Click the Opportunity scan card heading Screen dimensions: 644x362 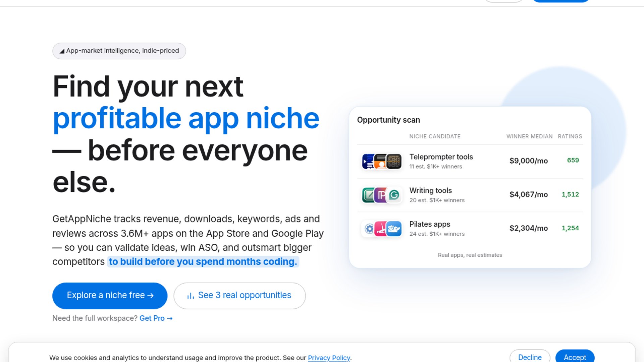point(388,120)
